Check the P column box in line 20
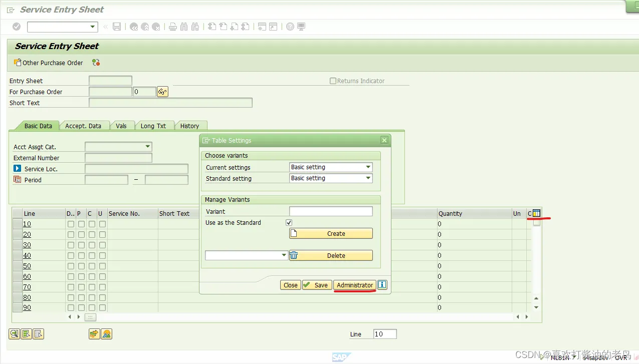639x364 pixels. pos(81,234)
